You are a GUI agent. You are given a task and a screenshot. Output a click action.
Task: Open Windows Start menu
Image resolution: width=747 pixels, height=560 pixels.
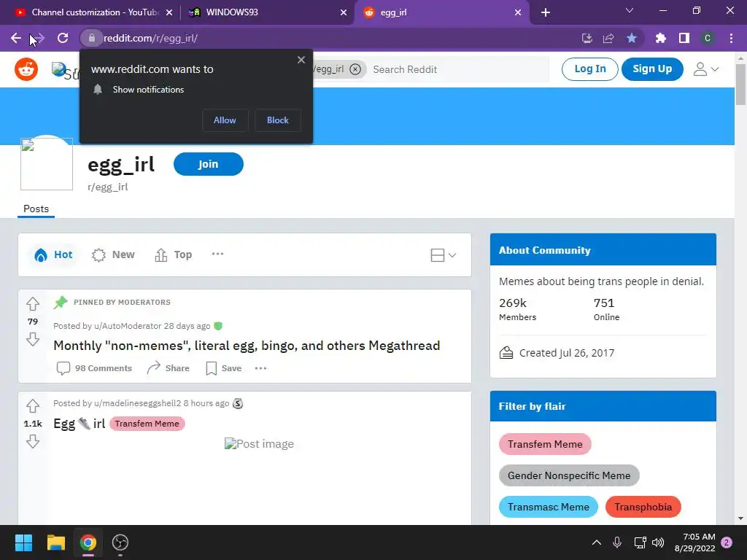tap(23, 542)
